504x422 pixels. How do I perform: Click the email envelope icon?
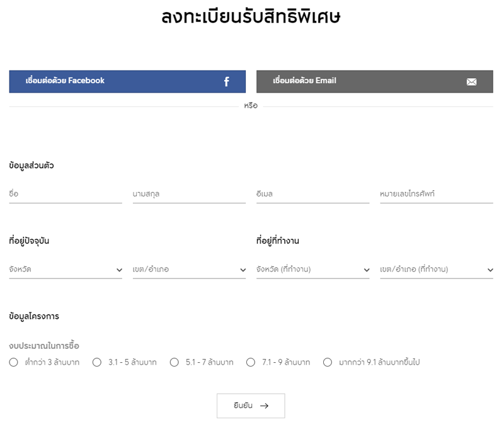(x=471, y=82)
